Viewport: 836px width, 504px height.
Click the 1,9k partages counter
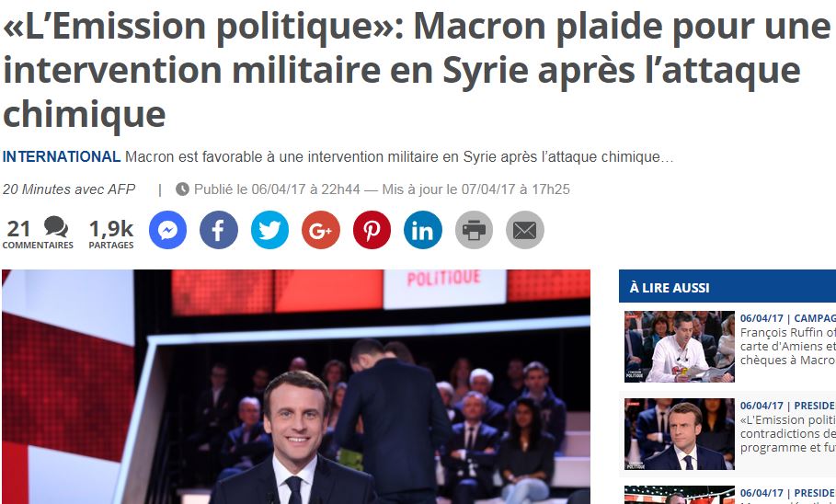coord(111,234)
